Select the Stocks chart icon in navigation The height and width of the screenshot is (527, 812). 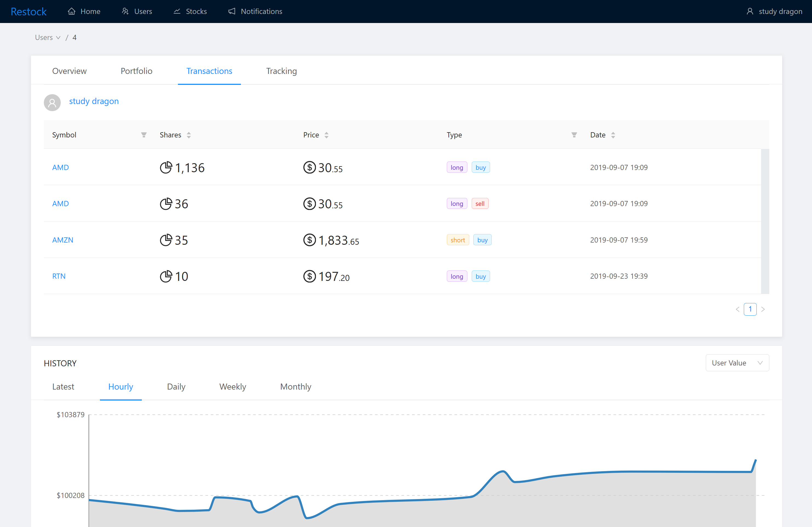click(x=177, y=11)
